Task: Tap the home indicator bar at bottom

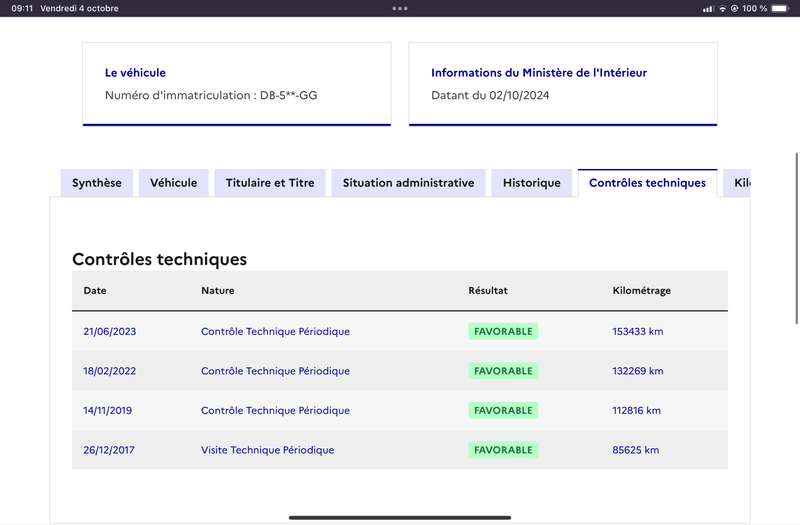Action: [400, 517]
